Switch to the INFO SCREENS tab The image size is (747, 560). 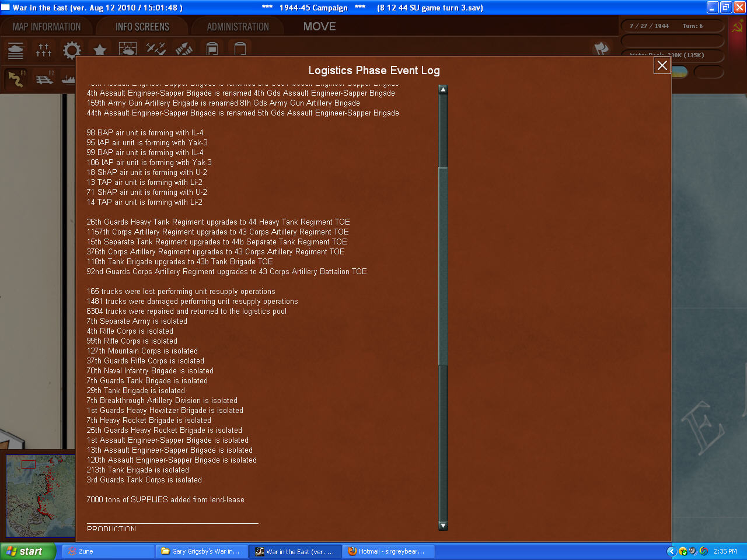coord(142,27)
